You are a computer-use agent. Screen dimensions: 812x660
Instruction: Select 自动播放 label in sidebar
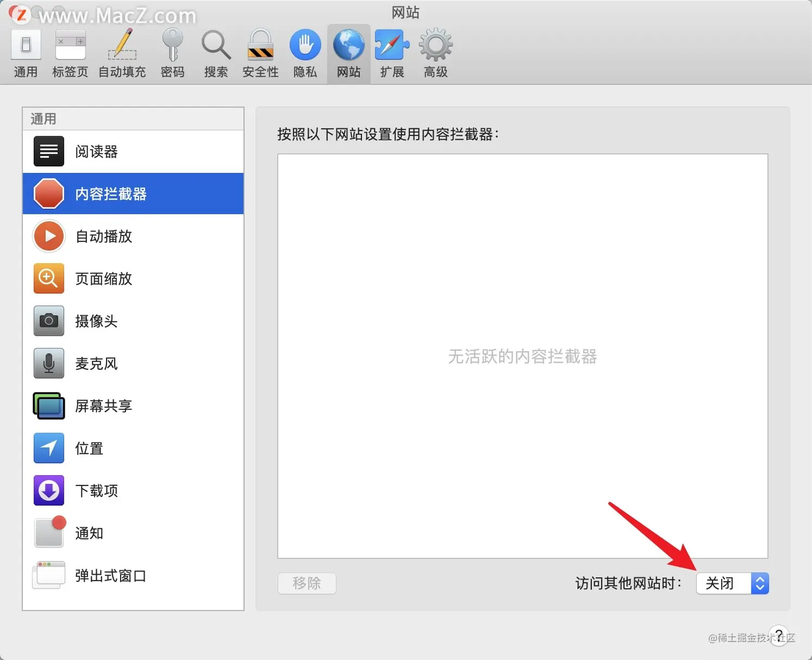click(x=104, y=236)
